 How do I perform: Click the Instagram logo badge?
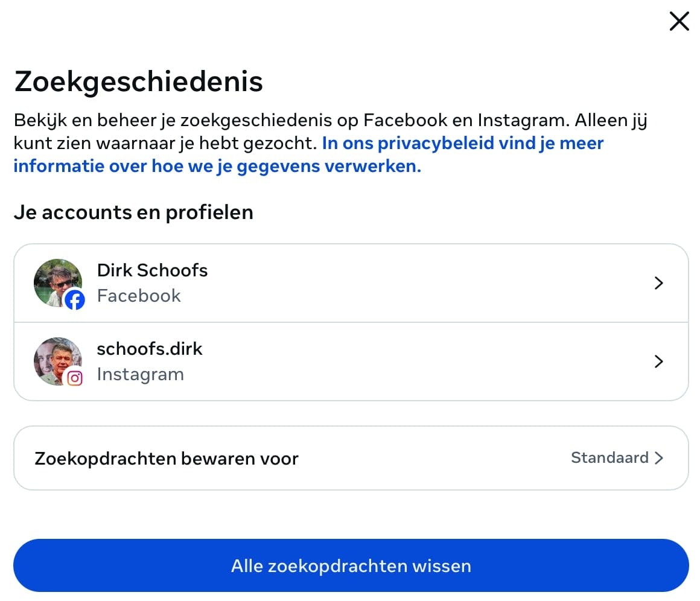coord(75,378)
